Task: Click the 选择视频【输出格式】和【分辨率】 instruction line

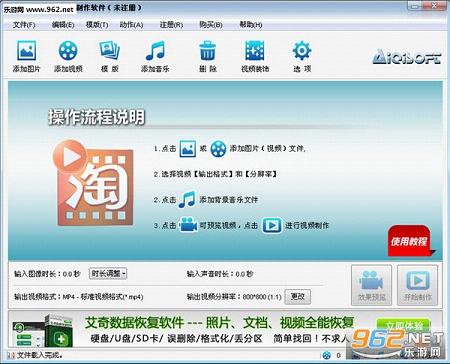Action: pyautogui.click(x=215, y=174)
